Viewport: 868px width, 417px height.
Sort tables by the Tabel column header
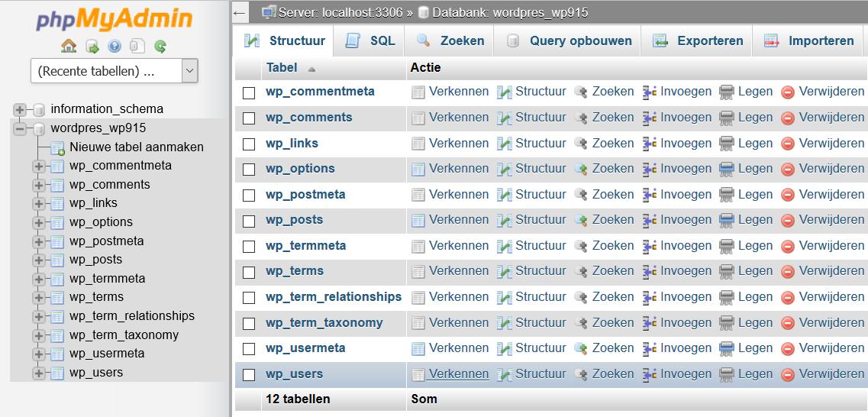pos(282,68)
